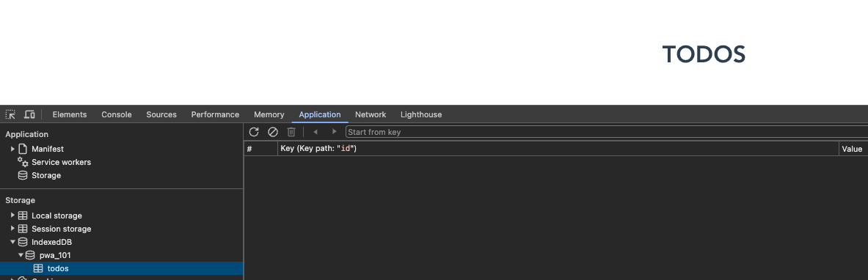Collapse the IndexedDB tree arrow
Viewport: 868px width, 280px height.
pyautogui.click(x=12, y=243)
